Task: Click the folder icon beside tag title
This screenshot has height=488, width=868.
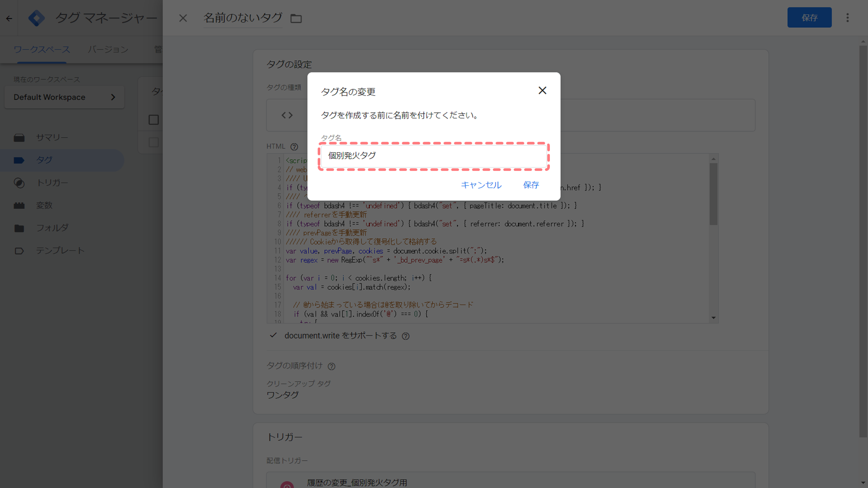Action: [296, 19]
